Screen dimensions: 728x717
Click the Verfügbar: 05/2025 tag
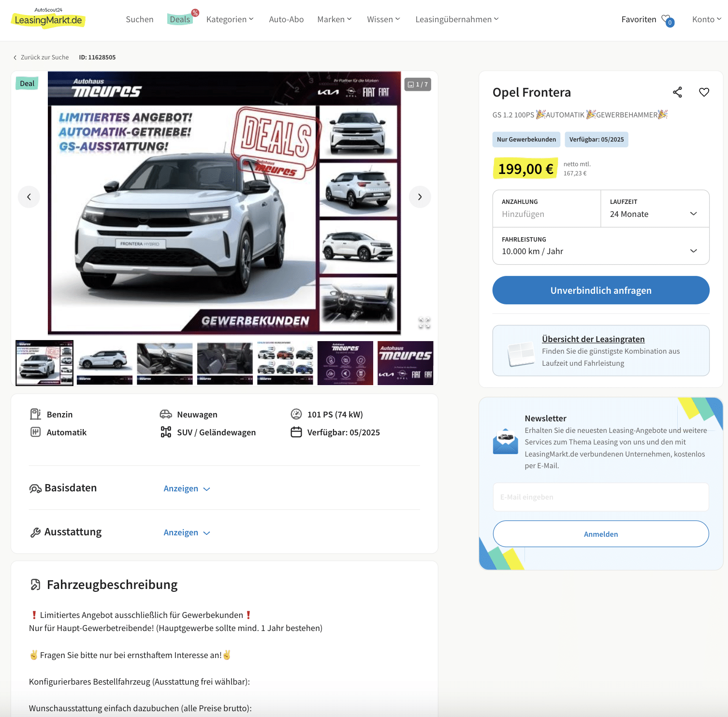click(597, 140)
